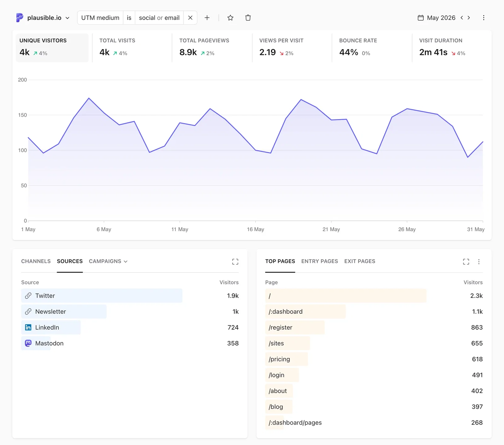Add a new filter with the plus icon
Image resolution: width=504 pixels, height=445 pixels.
[207, 18]
